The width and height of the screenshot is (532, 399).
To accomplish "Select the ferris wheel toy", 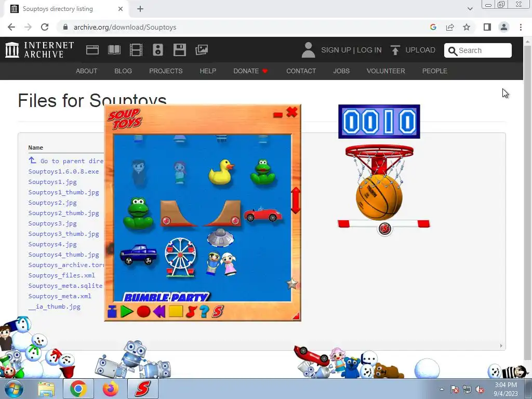I will [x=180, y=258].
